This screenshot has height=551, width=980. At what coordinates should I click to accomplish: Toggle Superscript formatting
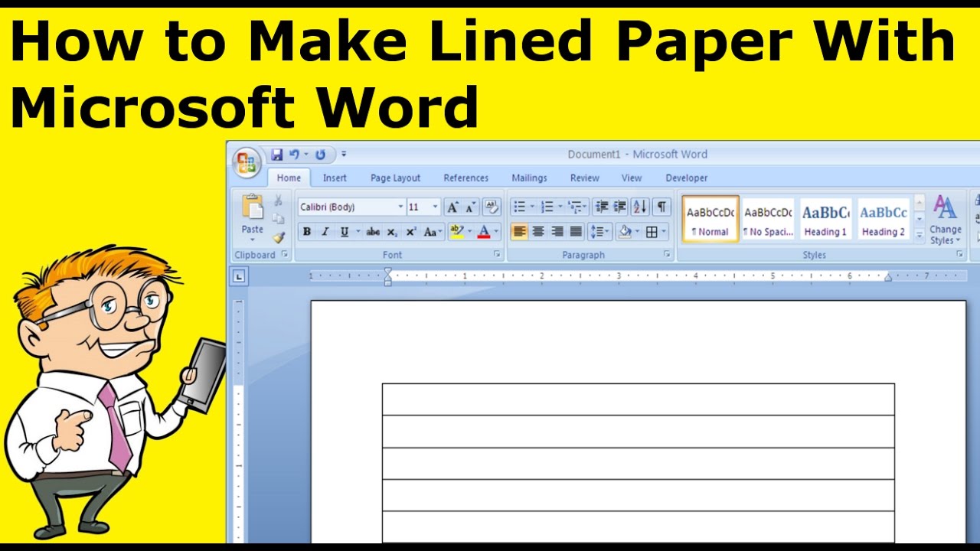(411, 232)
